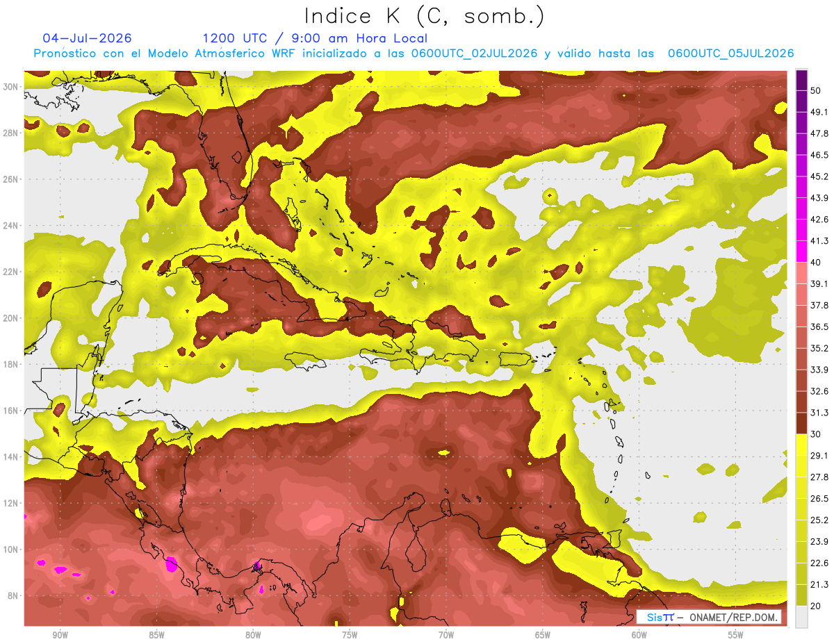Screen dimensions: 834x644
Task: Click the "46.5" color scale value
Action: 819,155
